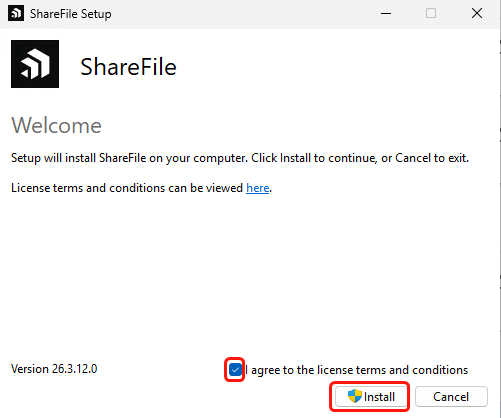Click the 'ShareFile Setup' title bar text
Screen dimensions: 501x418
pyautogui.click(x=71, y=14)
